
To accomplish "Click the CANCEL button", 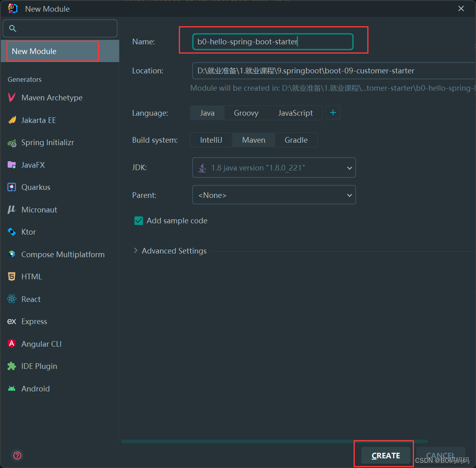I will click(x=441, y=456).
